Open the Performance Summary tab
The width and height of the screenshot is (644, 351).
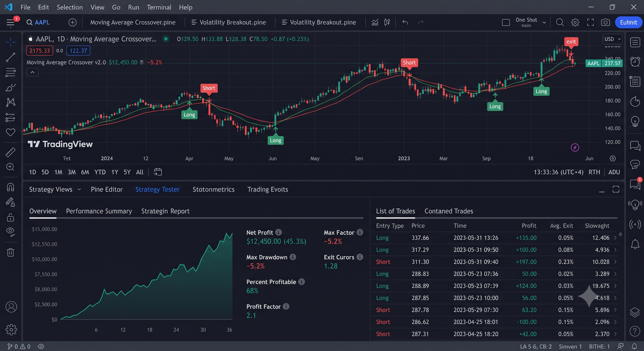[99, 211]
